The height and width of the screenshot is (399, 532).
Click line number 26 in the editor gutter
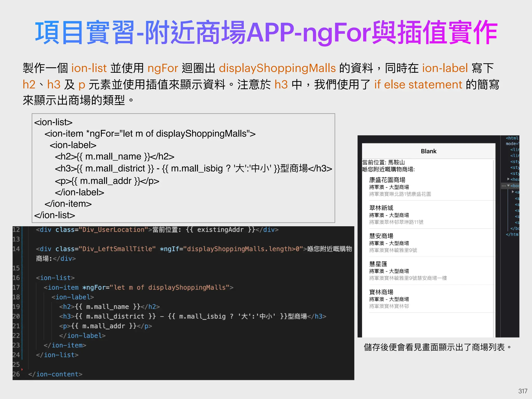16,374
